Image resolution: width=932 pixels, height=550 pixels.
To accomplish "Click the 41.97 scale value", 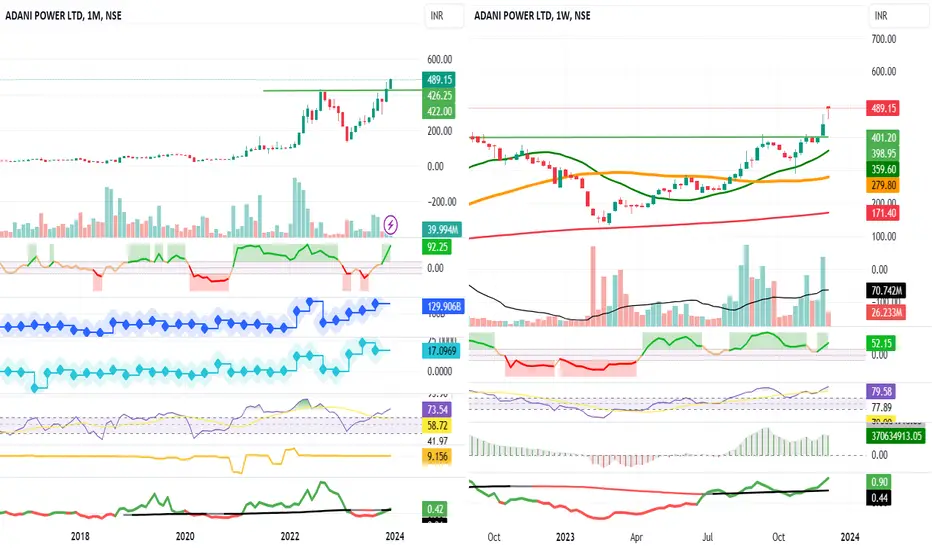I will (437, 441).
